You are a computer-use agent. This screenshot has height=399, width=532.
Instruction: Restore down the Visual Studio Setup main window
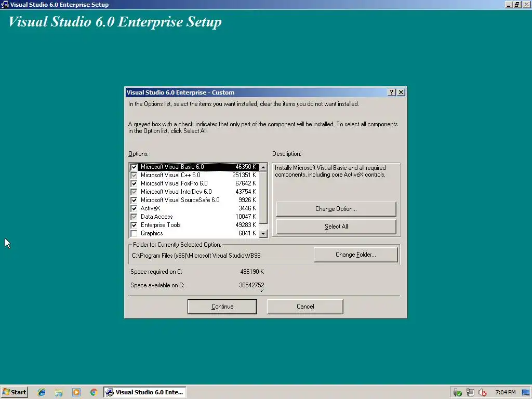(x=517, y=4)
